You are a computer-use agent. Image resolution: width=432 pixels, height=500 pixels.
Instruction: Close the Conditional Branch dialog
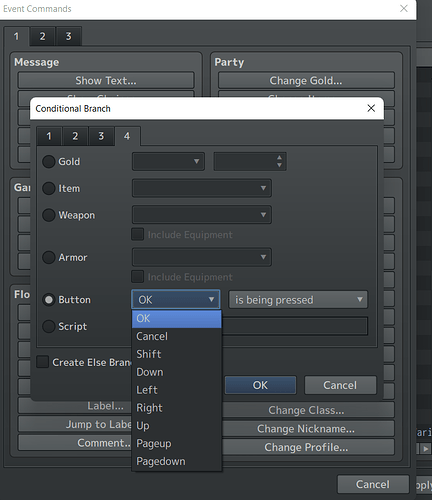tap(371, 108)
